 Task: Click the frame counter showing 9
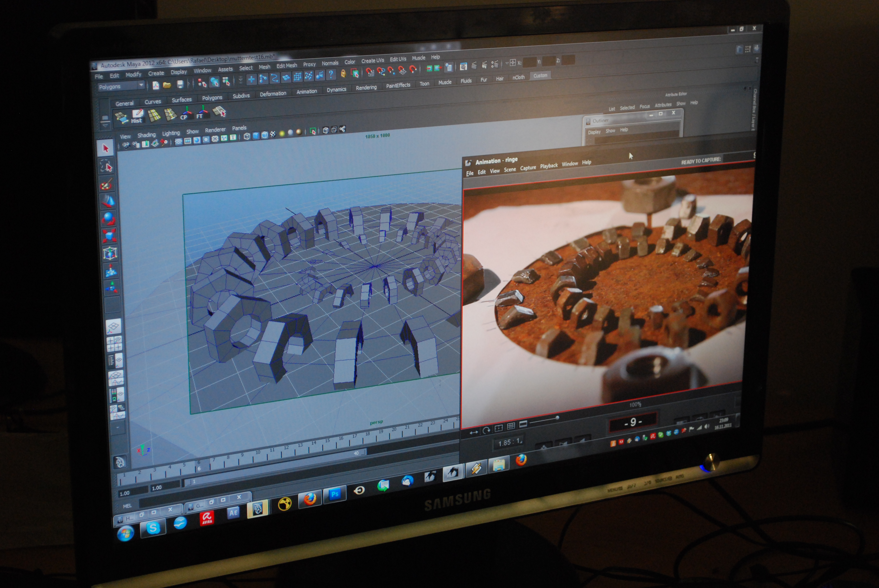[x=633, y=422]
